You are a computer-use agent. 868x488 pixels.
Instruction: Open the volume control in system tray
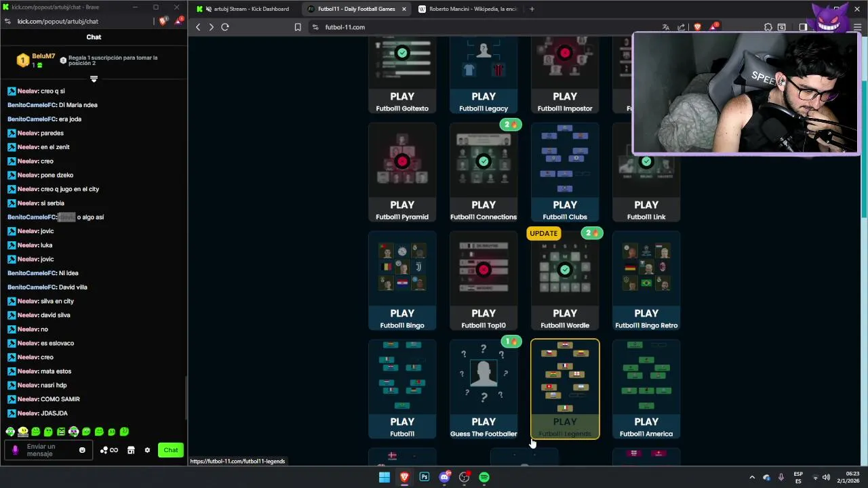[x=826, y=477]
